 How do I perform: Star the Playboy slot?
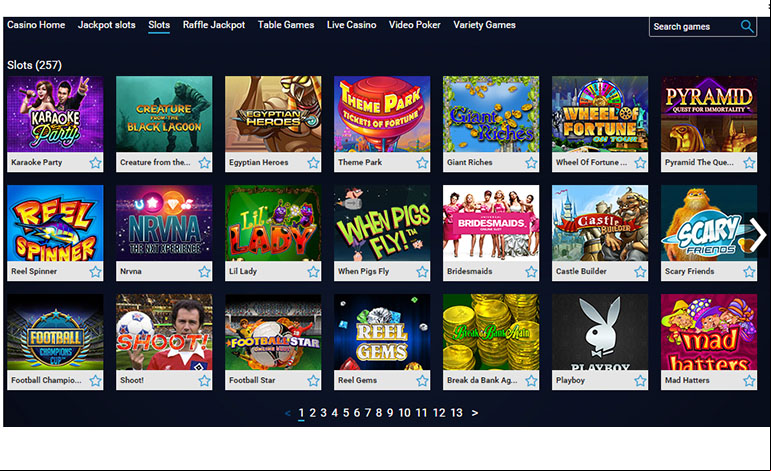(x=640, y=381)
